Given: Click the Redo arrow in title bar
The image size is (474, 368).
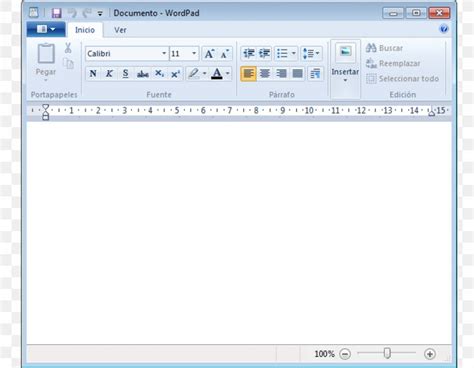Looking at the screenshot, I should 87,13.
